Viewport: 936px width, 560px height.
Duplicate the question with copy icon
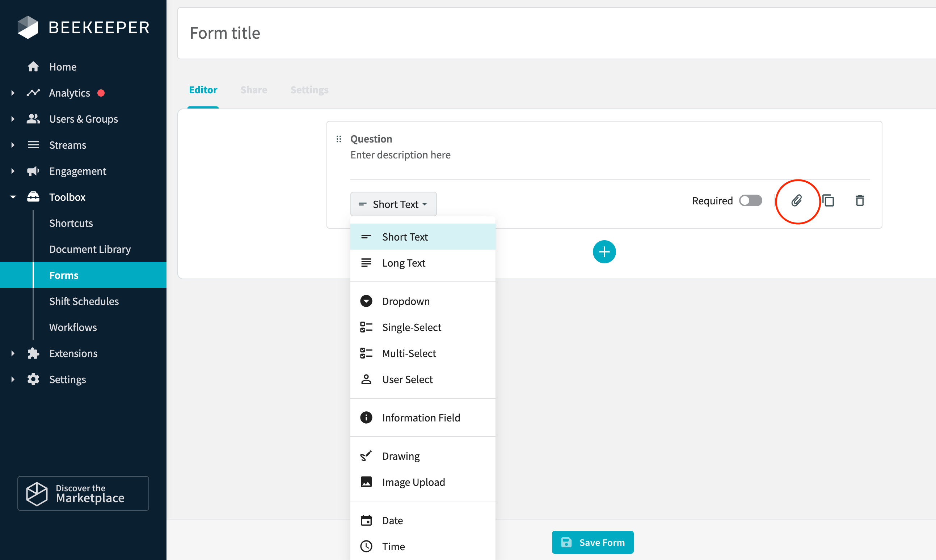tap(829, 200)
